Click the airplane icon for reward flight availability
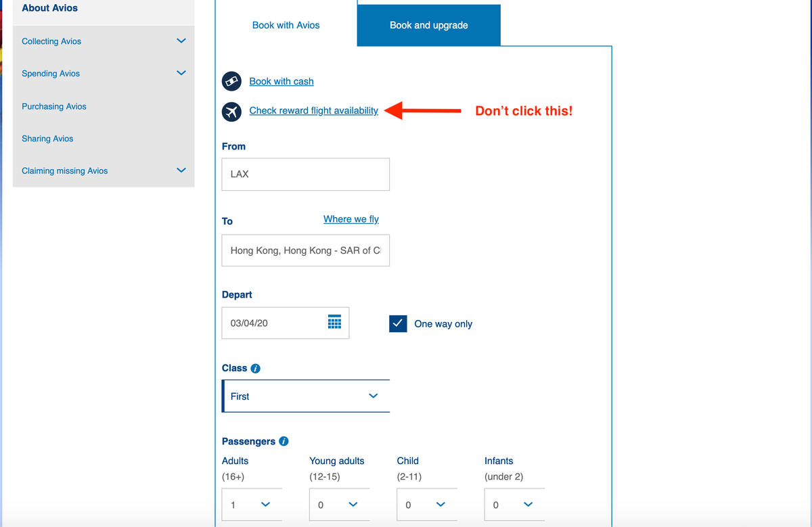812x527 pixels. click(x=231, y=111)
